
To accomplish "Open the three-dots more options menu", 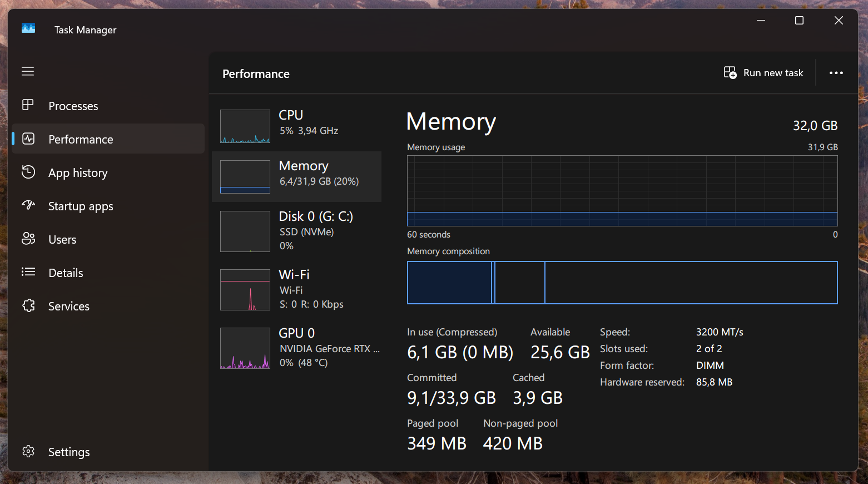I will pos(836,73).
